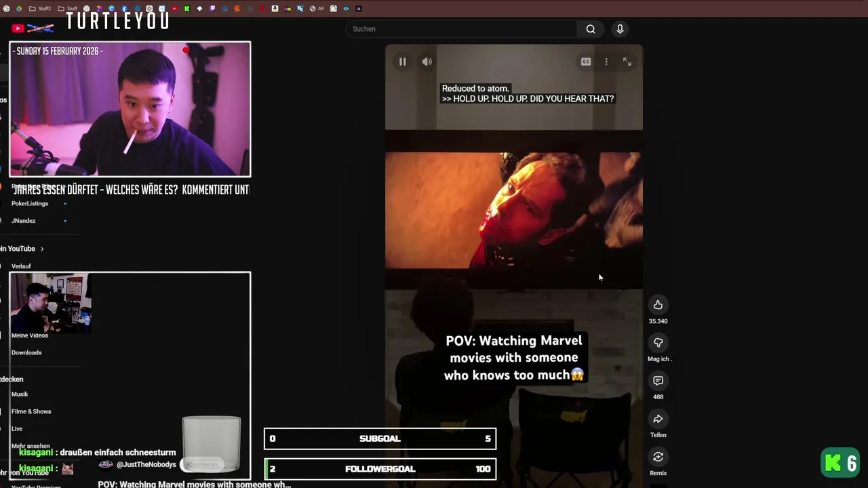The image size is (868, 488).
Task: Open the three-dot options menu on the Short
Action: 606,62
